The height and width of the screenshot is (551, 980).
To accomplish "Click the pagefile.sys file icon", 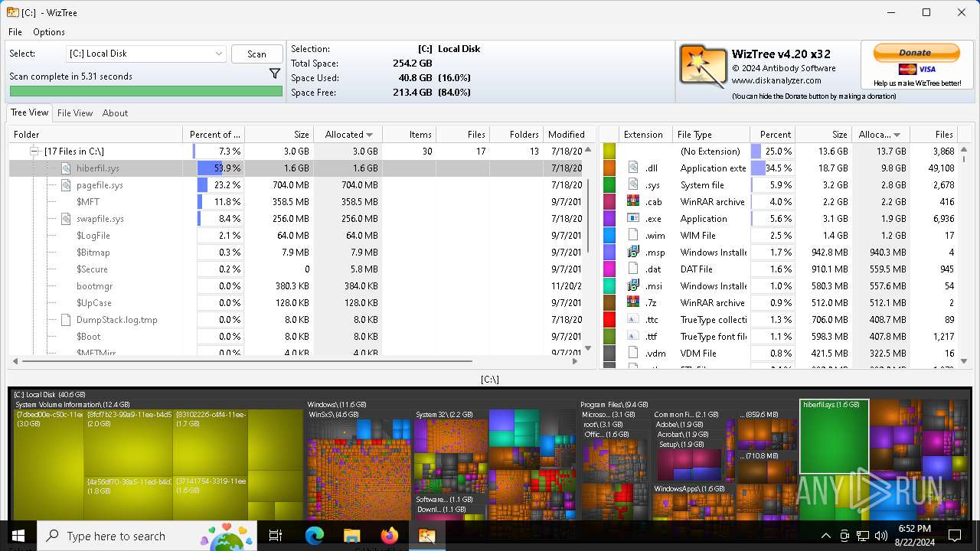I will coord(67,185).
